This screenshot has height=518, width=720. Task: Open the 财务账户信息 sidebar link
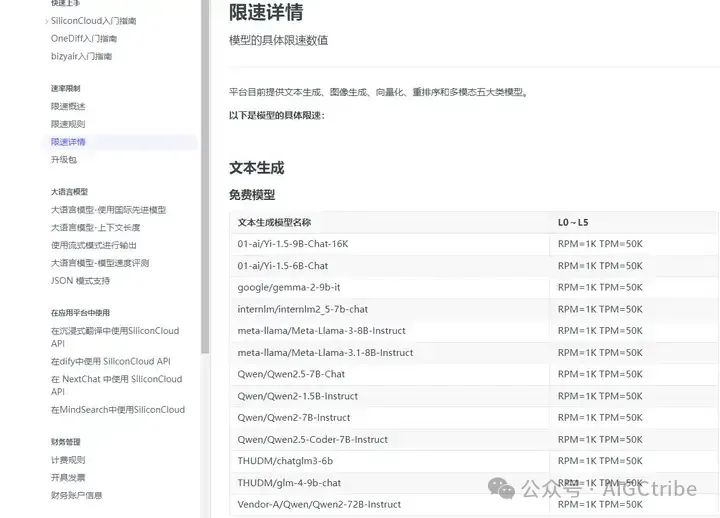pos(77,495)
